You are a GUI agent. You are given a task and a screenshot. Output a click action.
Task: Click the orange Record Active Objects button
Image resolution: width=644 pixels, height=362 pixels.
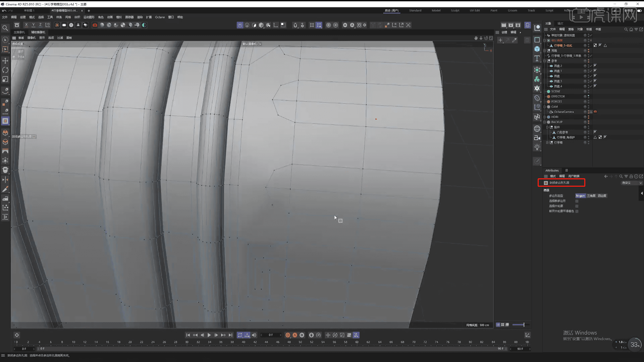pyautogui.click(x=288, y=335)
